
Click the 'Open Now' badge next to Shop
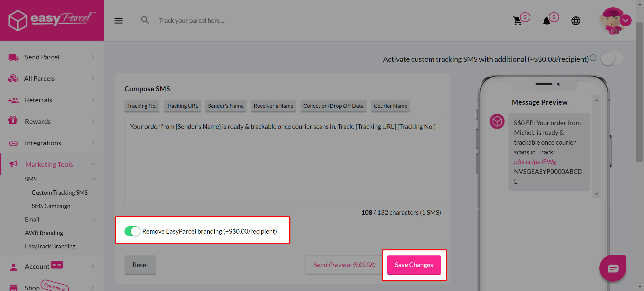[x=55, y=286]
